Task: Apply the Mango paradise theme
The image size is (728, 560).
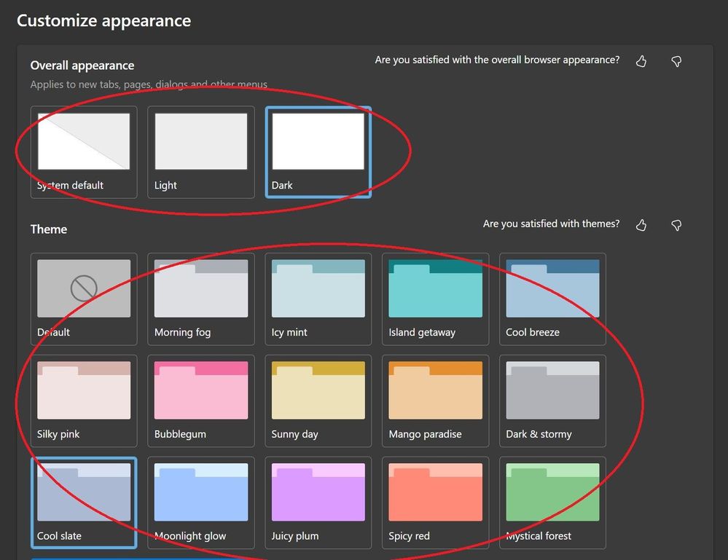Action: coord(436,401)
